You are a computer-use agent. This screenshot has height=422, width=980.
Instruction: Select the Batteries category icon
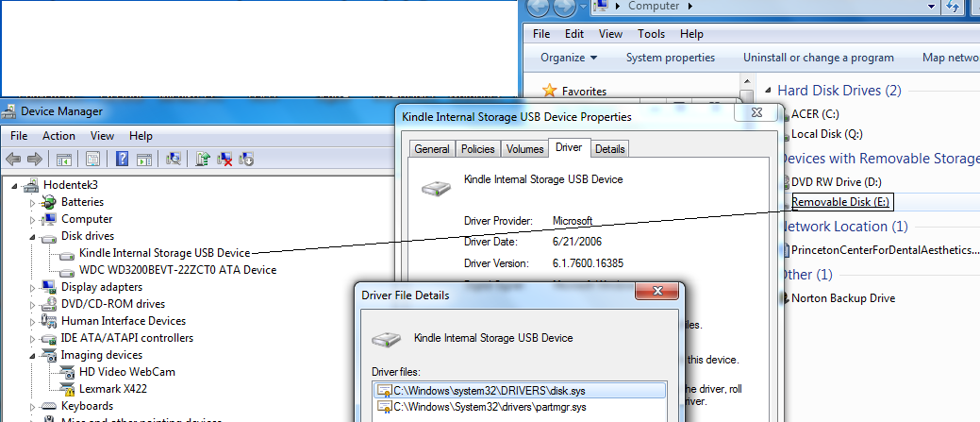tap(49, 202)
